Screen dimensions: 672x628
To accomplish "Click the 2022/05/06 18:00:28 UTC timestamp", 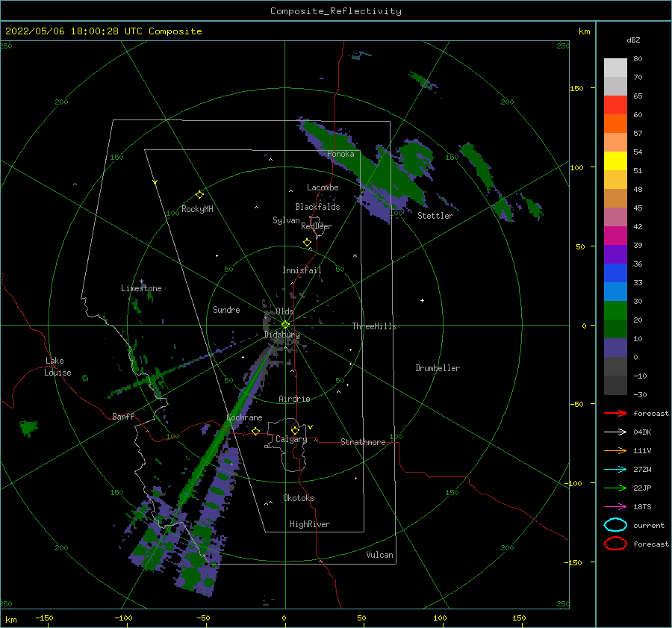I will tap(73, 31).
